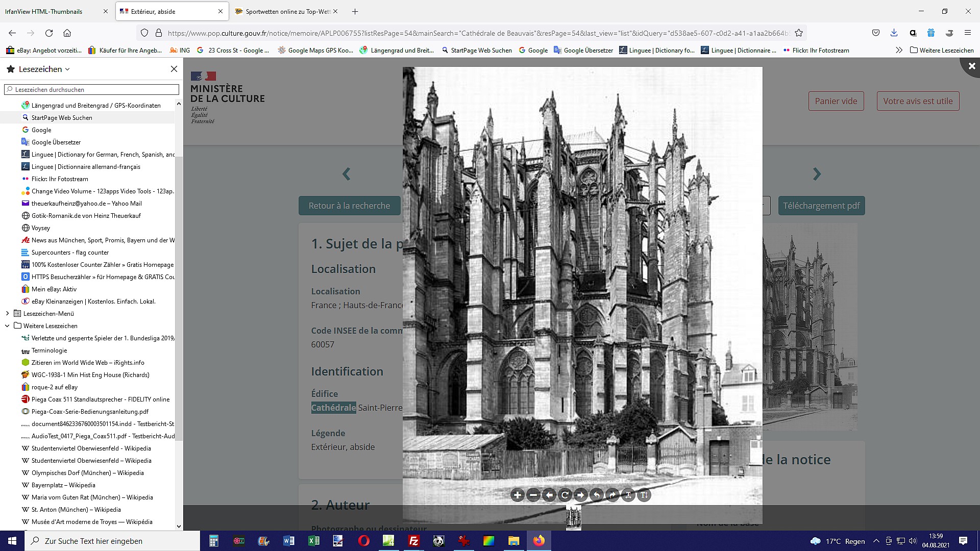Click the horizontal flip icon in the viewer
980x551 pixels.
point(628,495)
